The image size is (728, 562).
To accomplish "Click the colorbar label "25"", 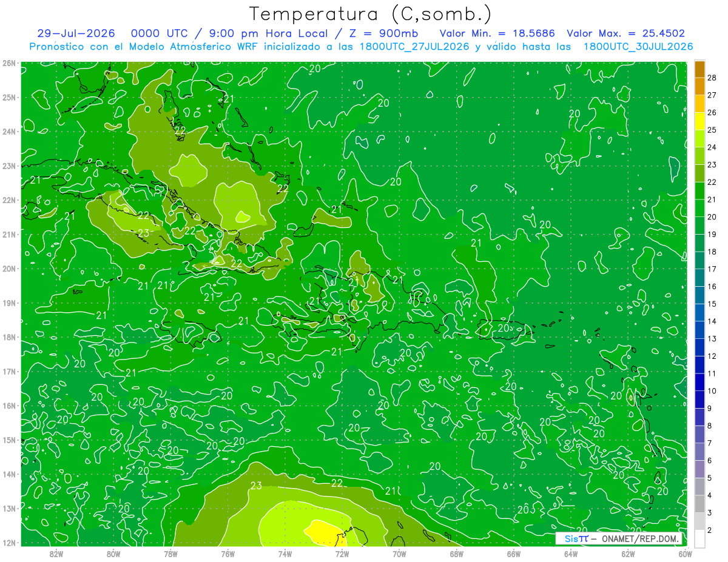I will tap(712, 130).
